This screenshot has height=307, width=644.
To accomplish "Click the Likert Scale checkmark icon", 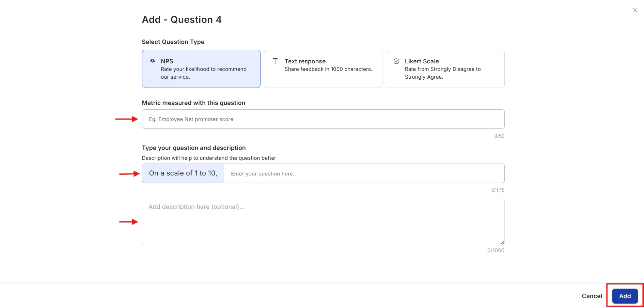I will coord(396,61).
